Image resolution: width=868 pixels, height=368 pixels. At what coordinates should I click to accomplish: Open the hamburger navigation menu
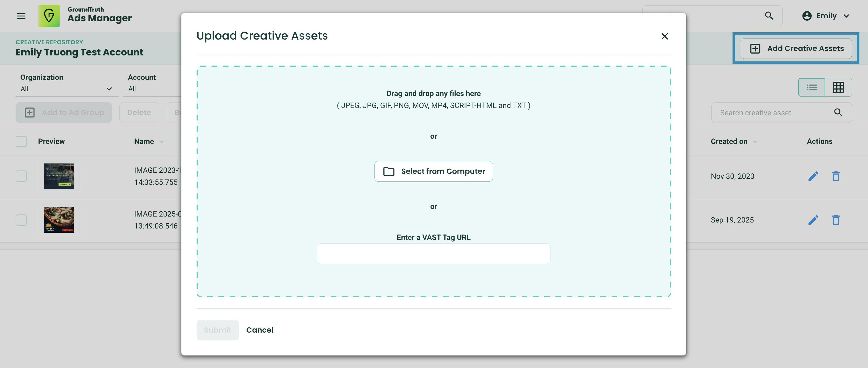[x=21, y=16]
